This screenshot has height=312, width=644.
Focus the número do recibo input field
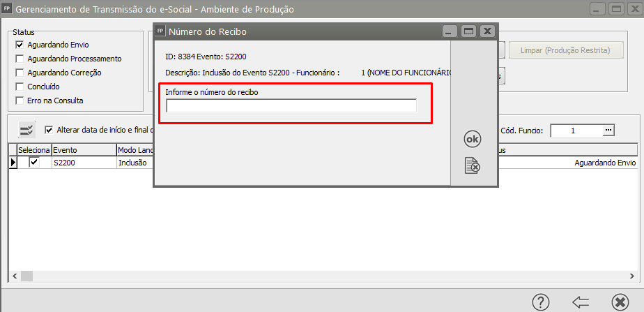[291, 106]
